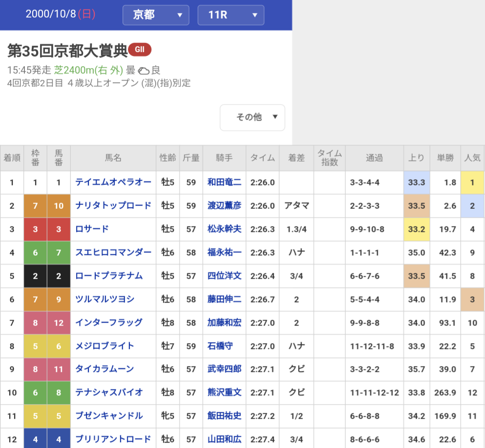Image resolution: width=485 pixels, height=448 pixels.
Task: Open horse テイエムオペラオー page
Action: [x=113, y=183]
